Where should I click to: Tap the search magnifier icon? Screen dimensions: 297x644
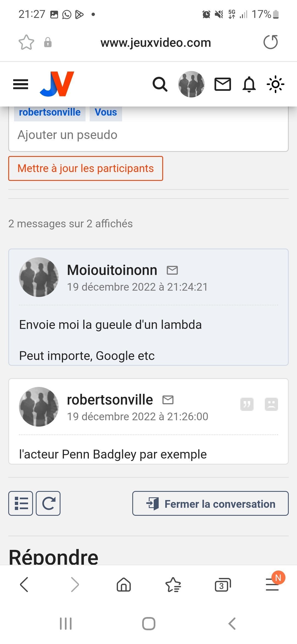pos(160,84)
